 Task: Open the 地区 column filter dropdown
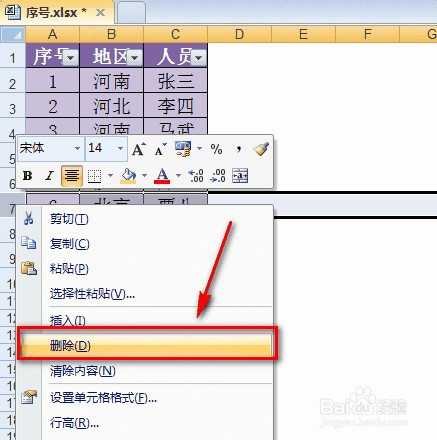coord(134,58)
